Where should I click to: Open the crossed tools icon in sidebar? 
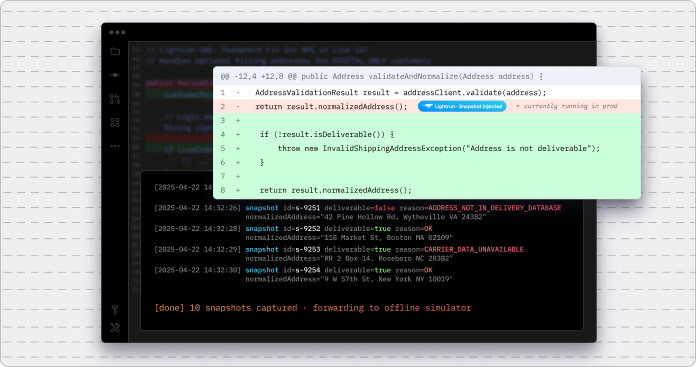tap(115, 328)
